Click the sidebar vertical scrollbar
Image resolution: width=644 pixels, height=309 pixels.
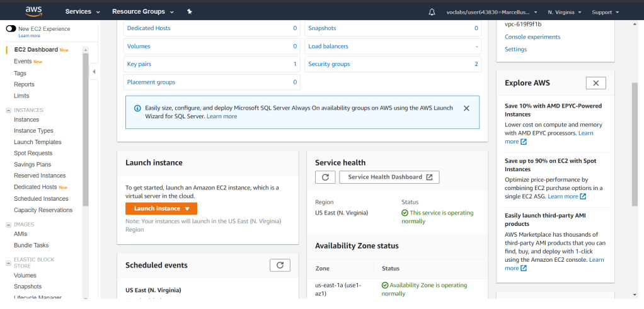click(x=86, y=126)
